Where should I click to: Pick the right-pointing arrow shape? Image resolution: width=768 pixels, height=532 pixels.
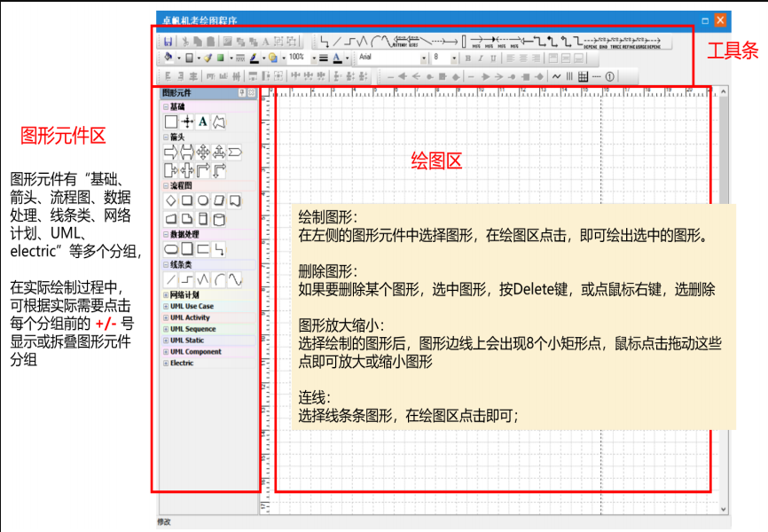point(170,150)
